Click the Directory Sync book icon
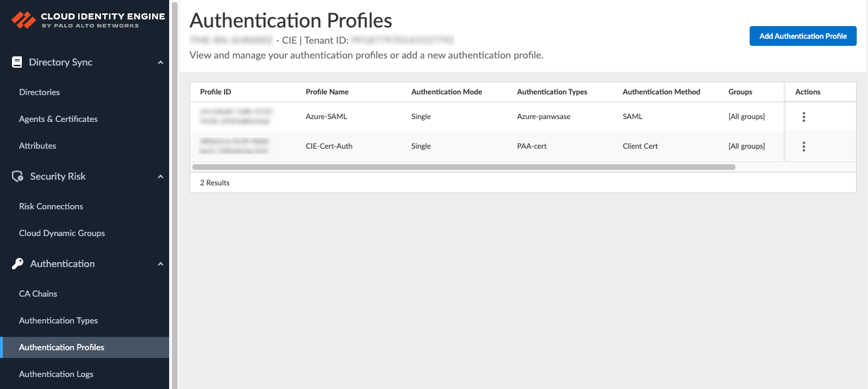This screenshot has height=389, width=868. (18, 62)
